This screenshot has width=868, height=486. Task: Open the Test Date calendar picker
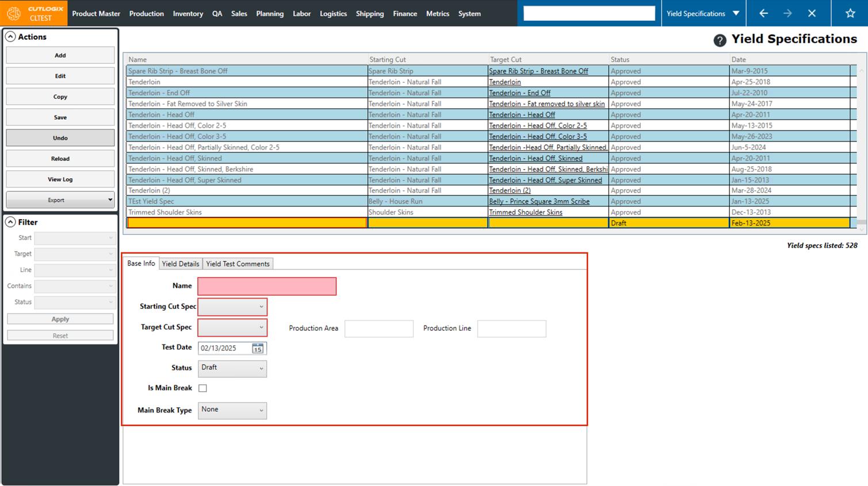pyautogui.click(x=257, y=349)
